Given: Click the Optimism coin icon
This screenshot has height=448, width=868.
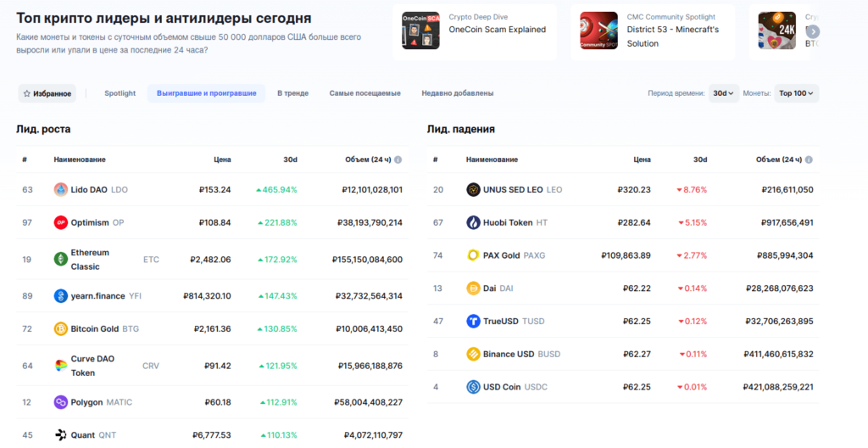Looking at the screenshot, I should 60,222.
